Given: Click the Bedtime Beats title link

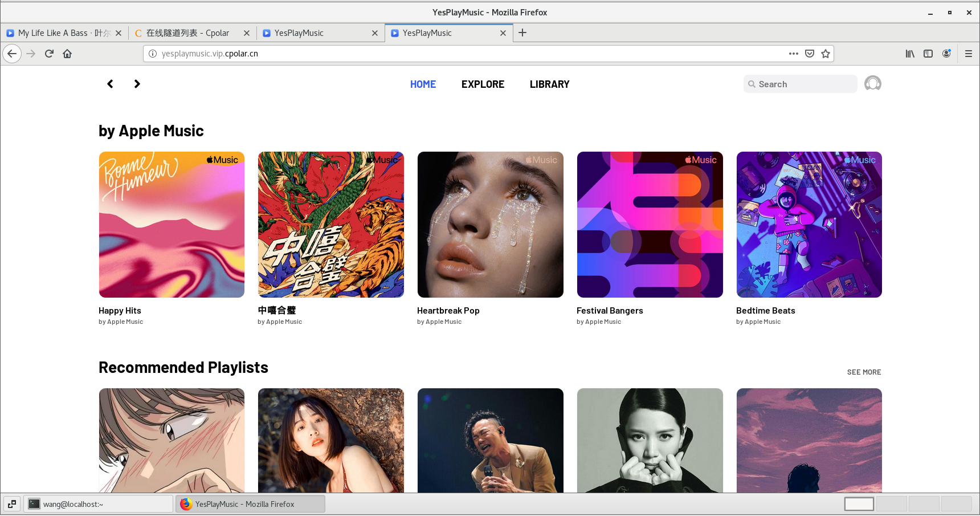Looking at the screenshot, I should click(x=766, y=311).
